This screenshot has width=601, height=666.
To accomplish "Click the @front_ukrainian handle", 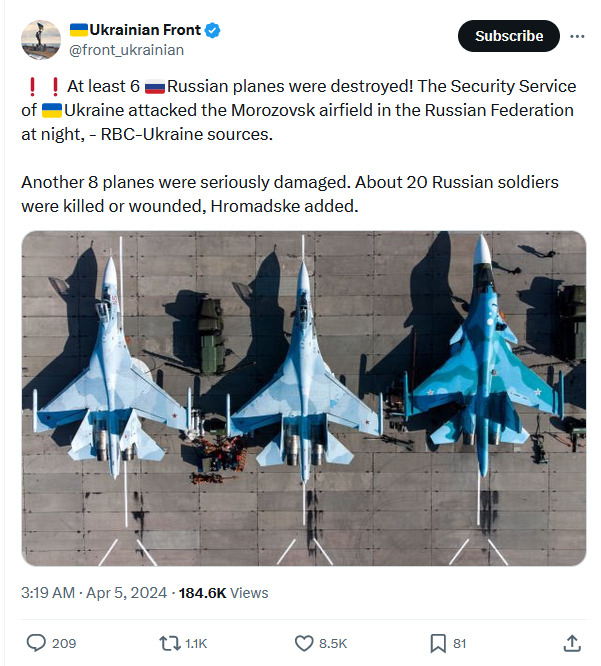I will tap(125, 50).
